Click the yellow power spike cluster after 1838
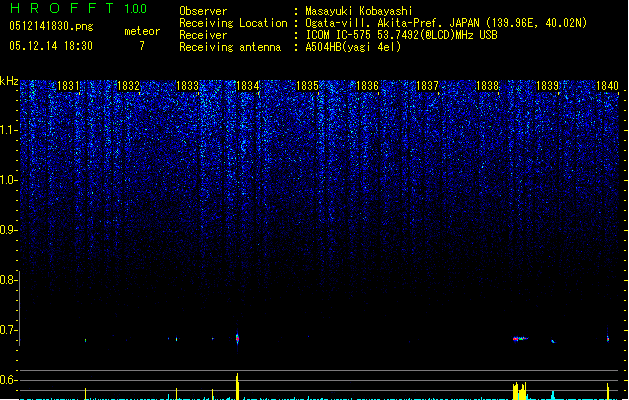629x400 pixels. click(x=519, y=391)
